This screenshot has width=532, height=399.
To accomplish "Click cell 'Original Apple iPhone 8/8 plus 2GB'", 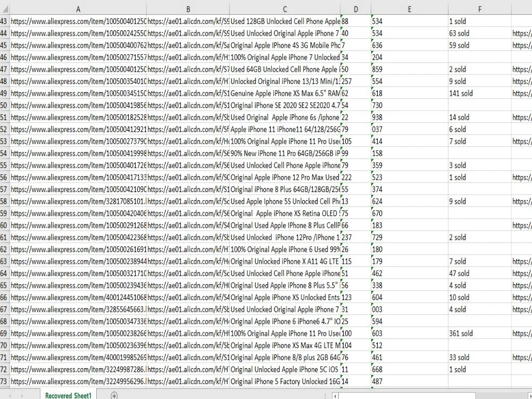I will coord(285,358).
